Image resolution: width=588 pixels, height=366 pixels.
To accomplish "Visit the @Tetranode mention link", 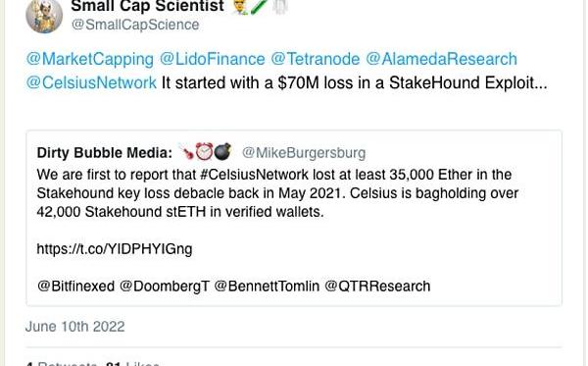I will click(315, 59).
